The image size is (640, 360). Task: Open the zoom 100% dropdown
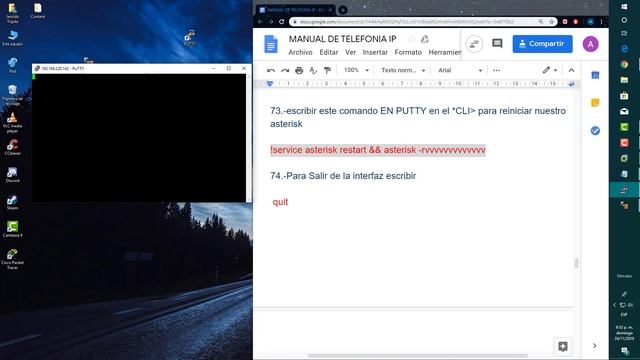pos(356,70)
